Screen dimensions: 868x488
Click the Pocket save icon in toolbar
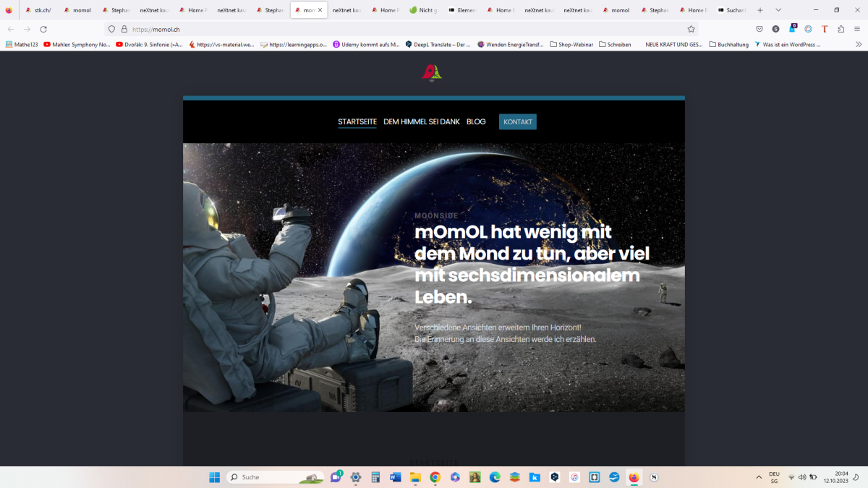pyautogui.click(x=759, y=29)
